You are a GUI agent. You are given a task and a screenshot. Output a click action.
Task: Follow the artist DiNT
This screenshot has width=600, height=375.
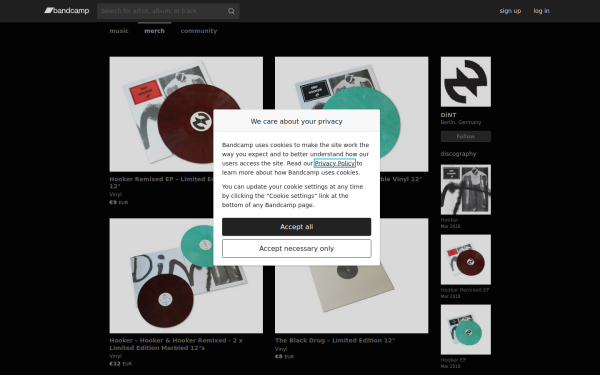coord(466,136)
